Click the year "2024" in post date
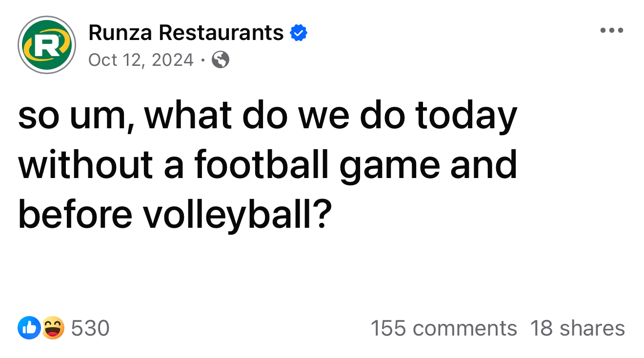The image size is (644, 358). pyautogui.click(x=173, y=60)
